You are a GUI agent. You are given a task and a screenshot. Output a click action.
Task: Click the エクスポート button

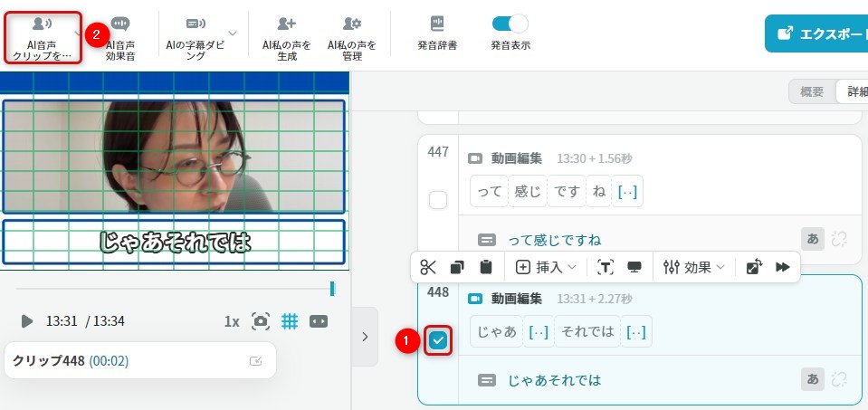click(816, 33)
